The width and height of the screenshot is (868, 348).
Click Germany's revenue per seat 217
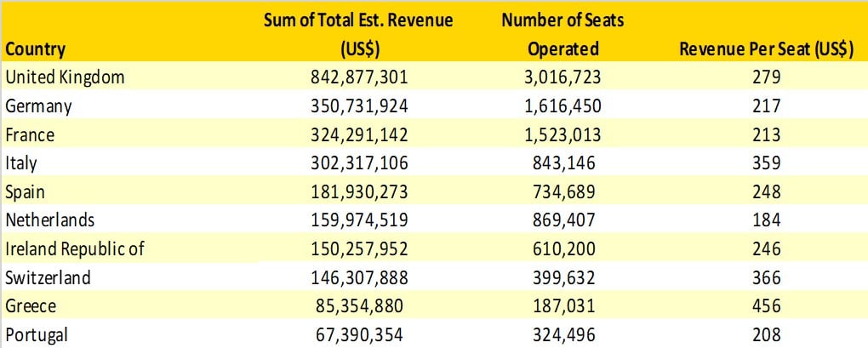(766, 106)
